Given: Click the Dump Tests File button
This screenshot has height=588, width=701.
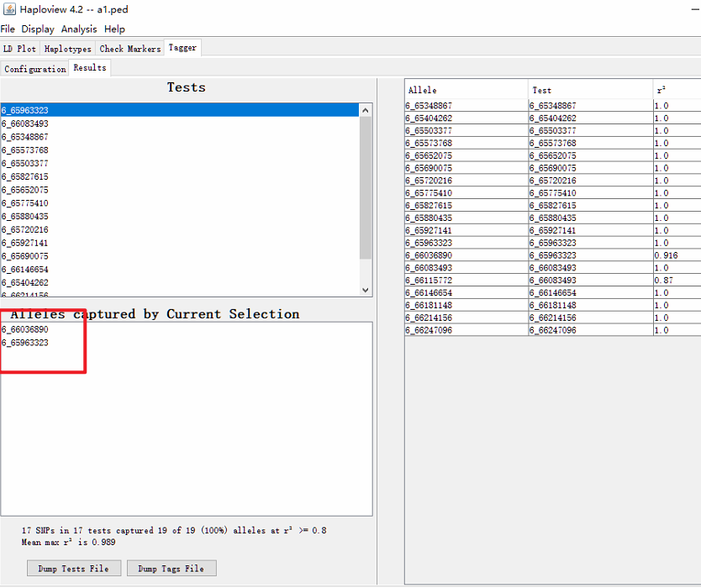Looking at the screenshot, I should click(x=74, y=569).
